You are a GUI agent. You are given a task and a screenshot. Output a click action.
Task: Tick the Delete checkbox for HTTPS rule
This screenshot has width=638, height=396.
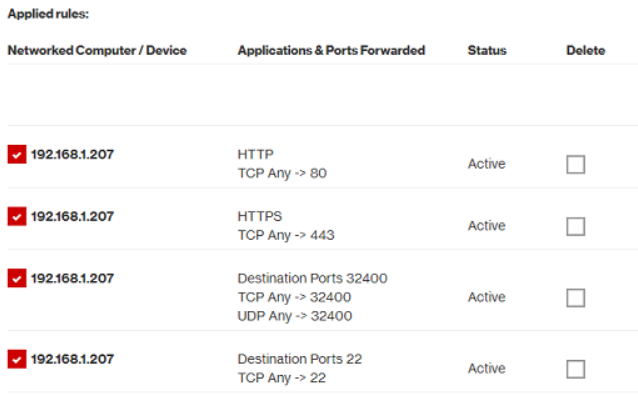[576, 226]
